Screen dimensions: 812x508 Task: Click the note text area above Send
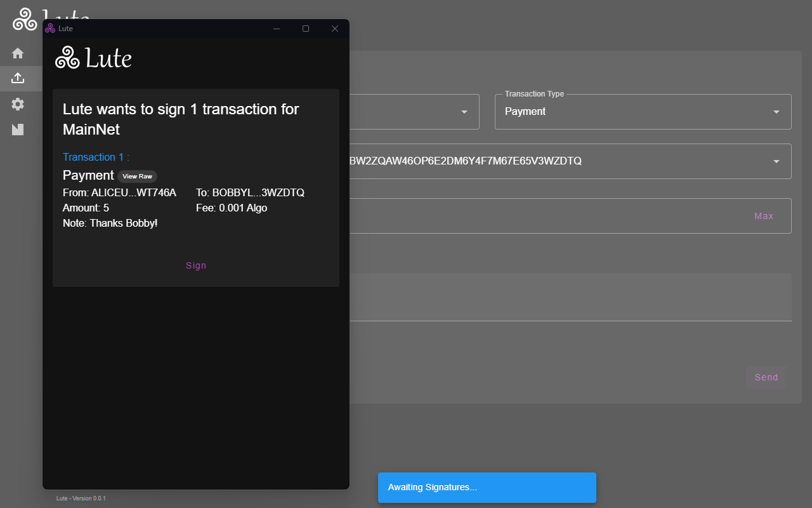[571, 297]
